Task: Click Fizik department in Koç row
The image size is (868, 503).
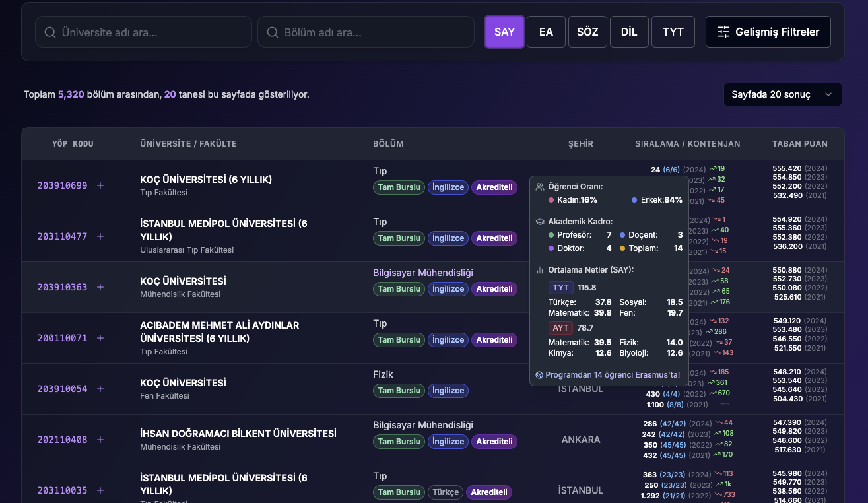Action: coord(383,374)
